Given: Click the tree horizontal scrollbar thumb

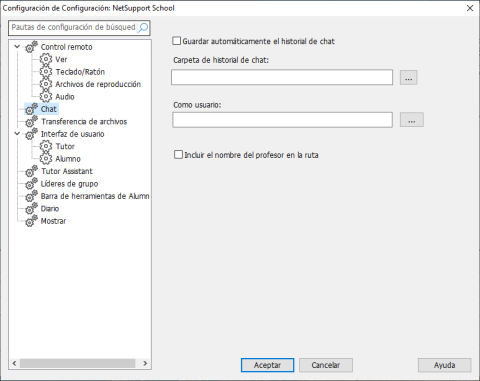Looking at the screenshot, I should click(x=78, y=363).
